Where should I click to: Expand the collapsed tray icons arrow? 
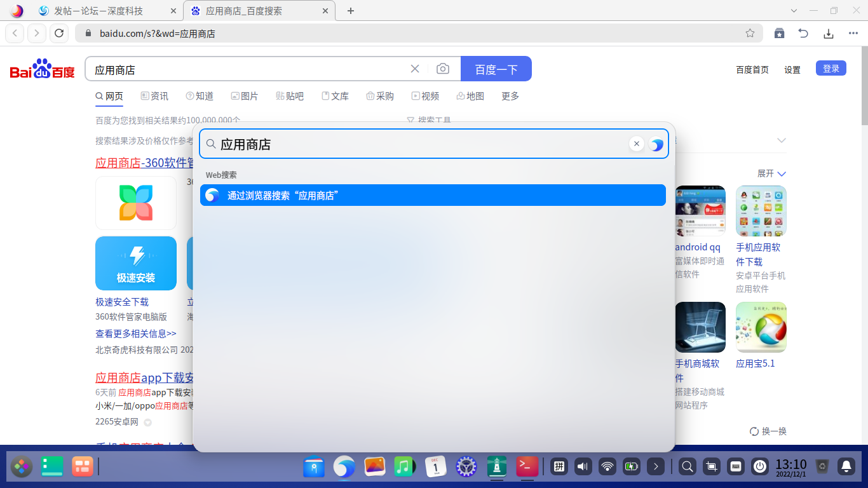click(x=656, y=467)
